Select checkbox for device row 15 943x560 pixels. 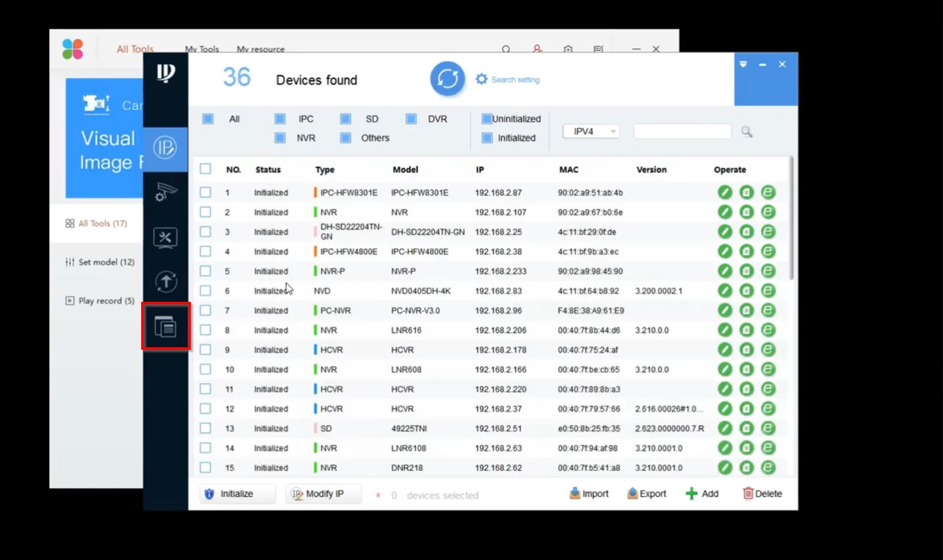[205, 467]
